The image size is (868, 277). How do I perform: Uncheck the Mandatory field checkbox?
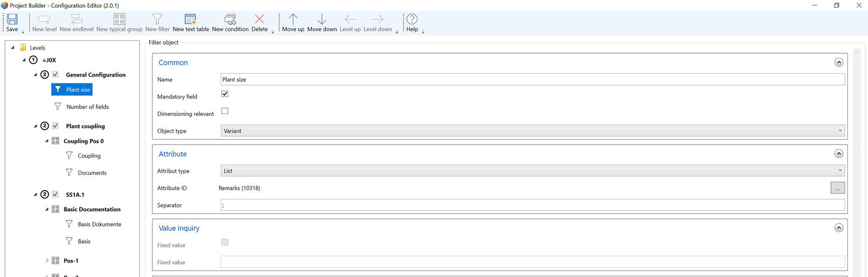225,94
